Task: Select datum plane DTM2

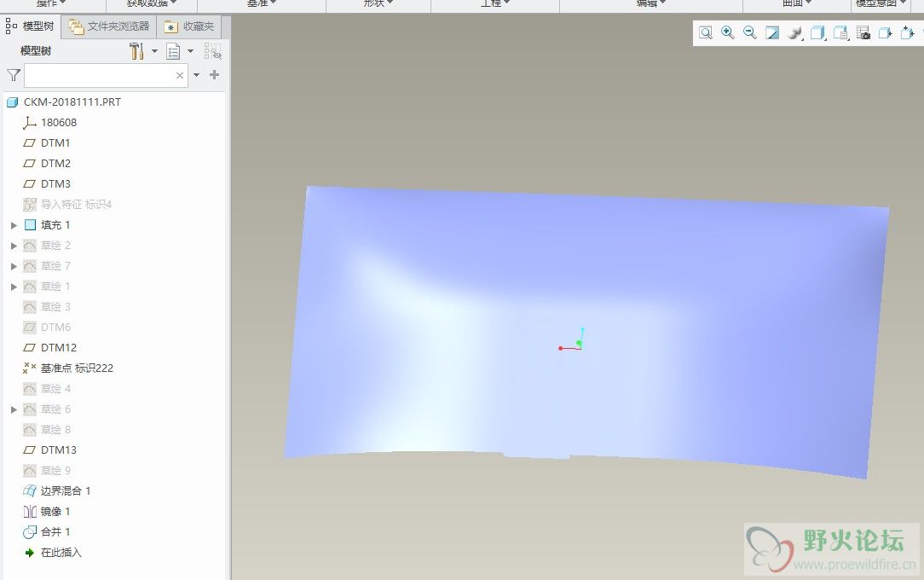Action: click(x=55, y=163)
